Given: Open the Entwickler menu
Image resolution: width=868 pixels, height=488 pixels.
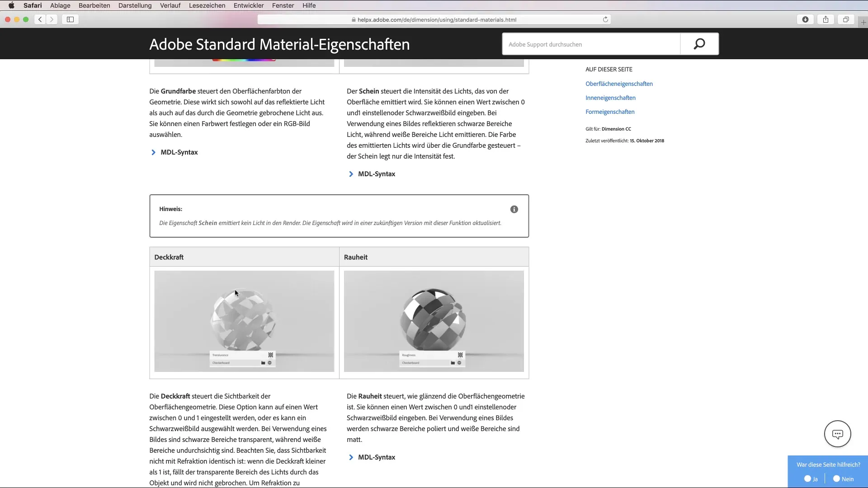Looking at the screenshot, I should 249,5.
